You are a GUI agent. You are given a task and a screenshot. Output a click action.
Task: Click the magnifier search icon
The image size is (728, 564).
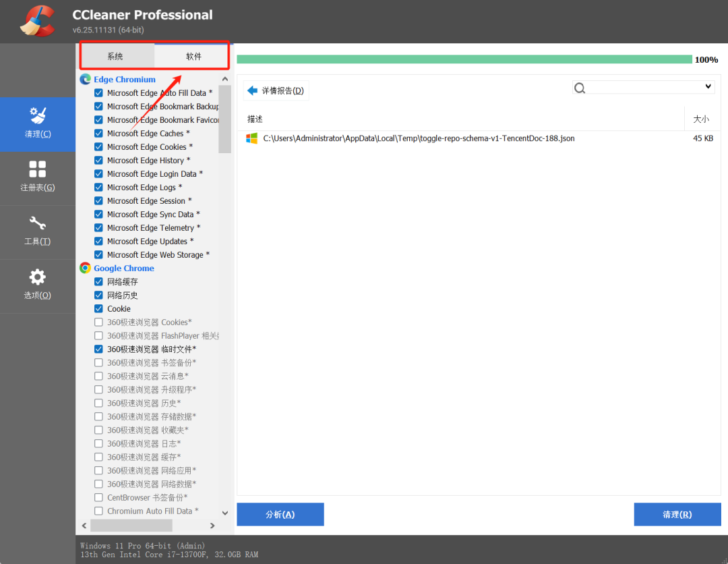580,88
